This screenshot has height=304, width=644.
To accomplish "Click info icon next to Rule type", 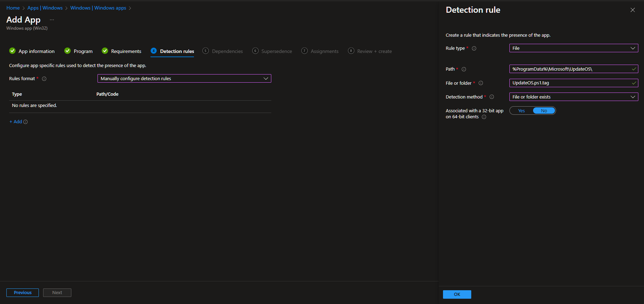I will tap(474, 48).
